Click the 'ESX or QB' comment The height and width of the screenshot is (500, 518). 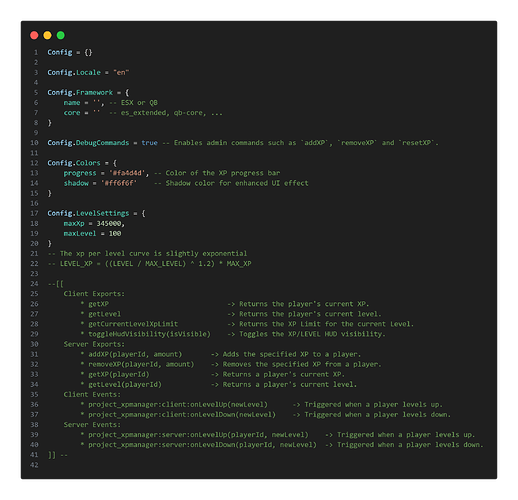click(x=139, y=103)
